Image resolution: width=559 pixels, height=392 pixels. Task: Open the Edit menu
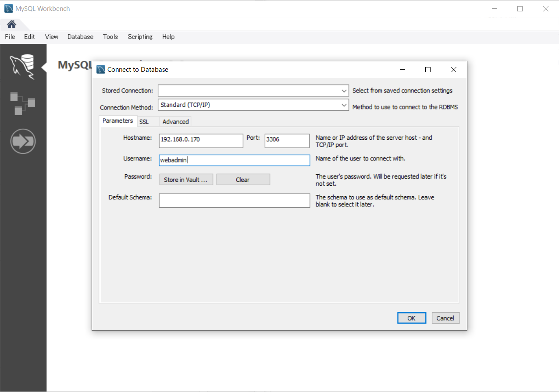[29, 37]
